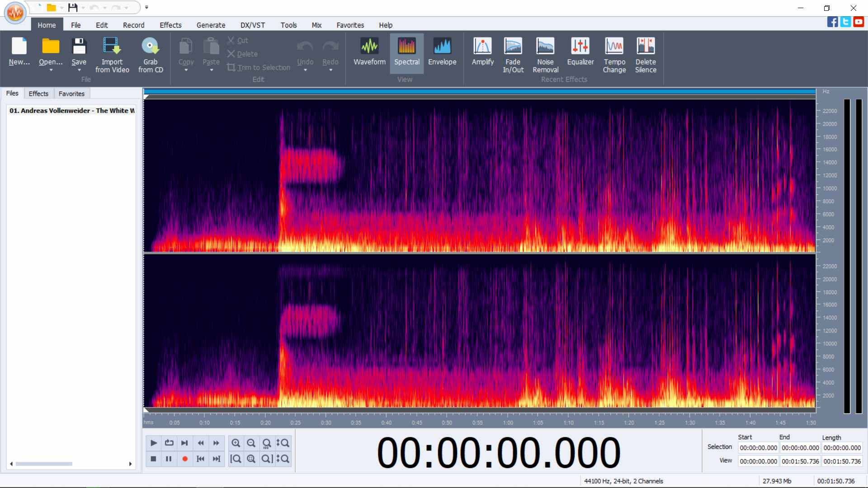
Task: Expand the ribbon Copy dropdown arrow
Action: pos(186,70)
